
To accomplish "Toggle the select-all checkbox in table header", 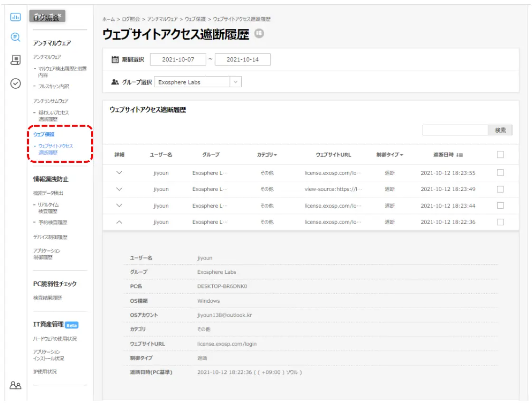I will pyautogui.click(x=500, y=154).
